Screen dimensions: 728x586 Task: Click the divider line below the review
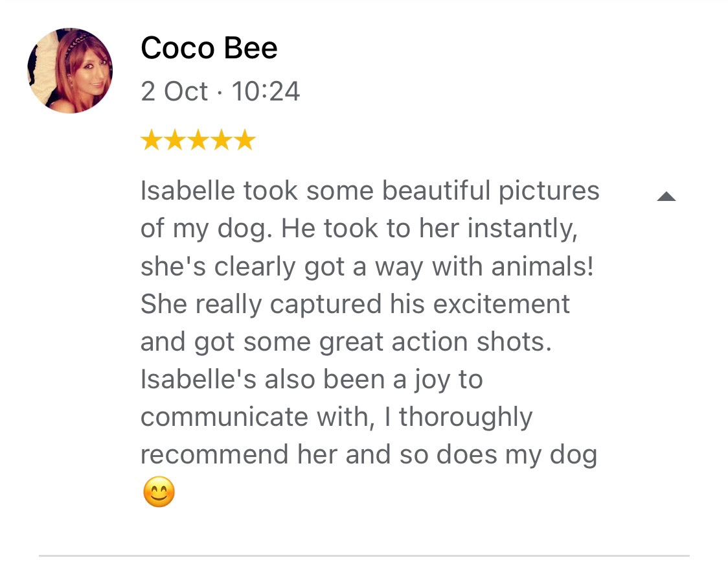(x=364, y=556)
